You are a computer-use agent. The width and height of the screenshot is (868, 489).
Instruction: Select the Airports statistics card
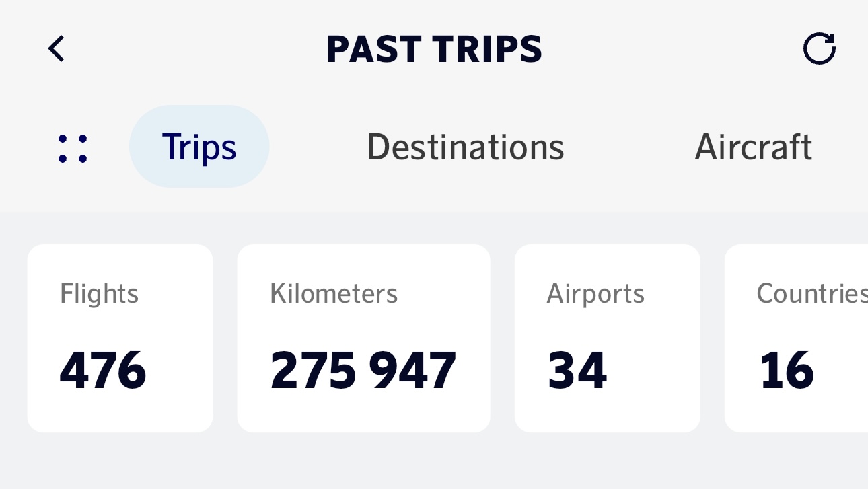[x=607, y=338]
